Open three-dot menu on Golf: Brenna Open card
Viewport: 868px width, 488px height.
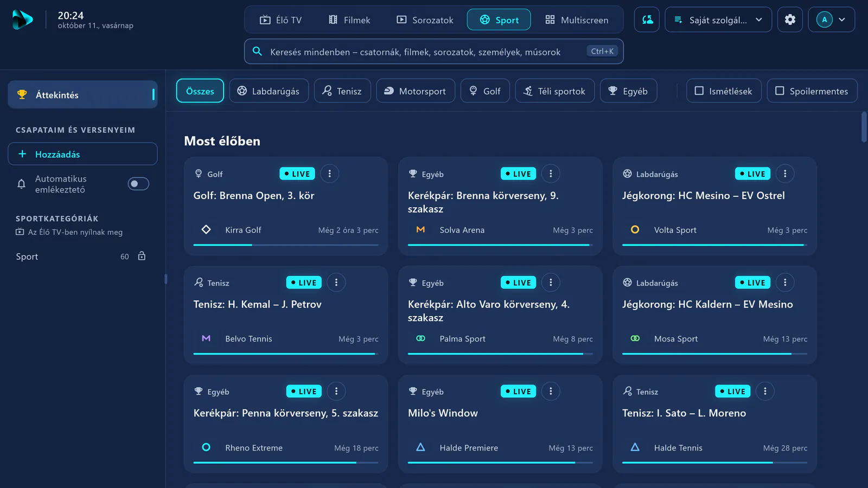coord(329,174)
